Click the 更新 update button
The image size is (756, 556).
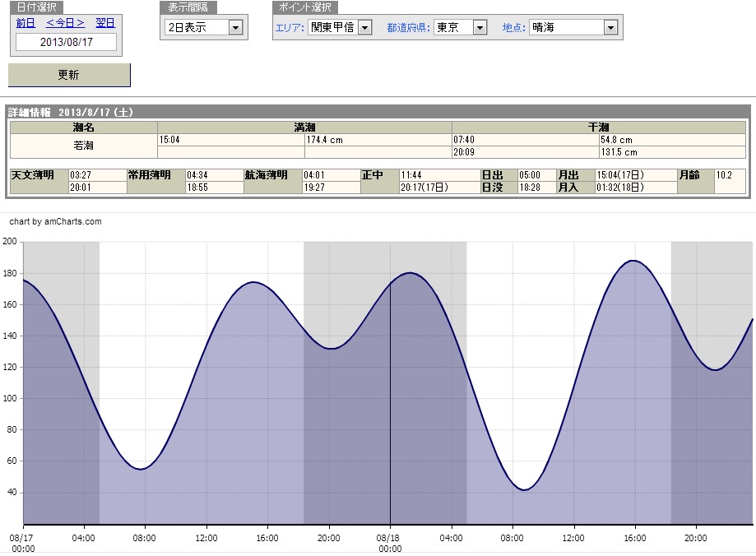69,75
